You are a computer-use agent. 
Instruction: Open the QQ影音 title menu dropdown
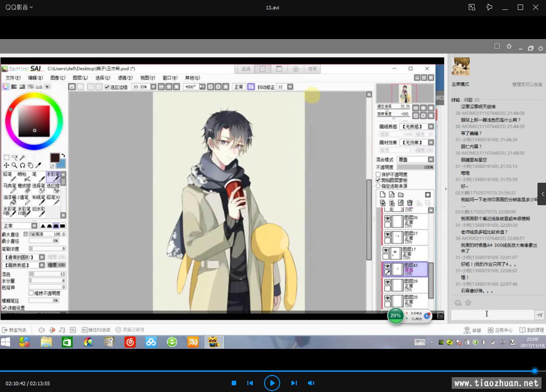19,7
